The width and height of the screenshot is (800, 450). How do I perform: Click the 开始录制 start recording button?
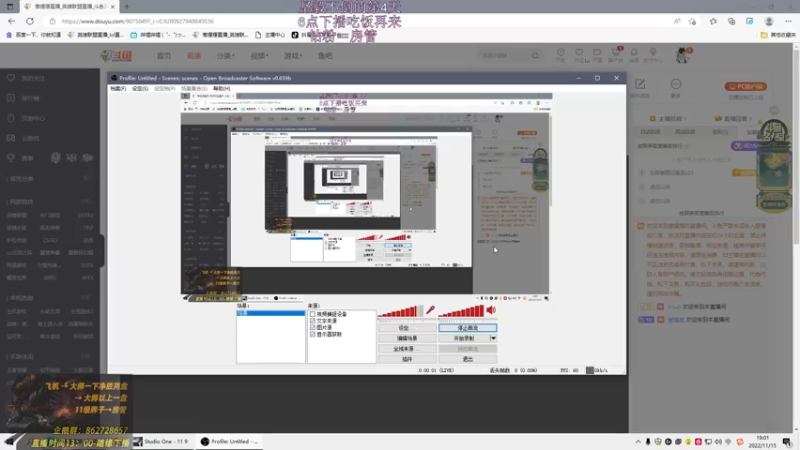tap(464, 338)
